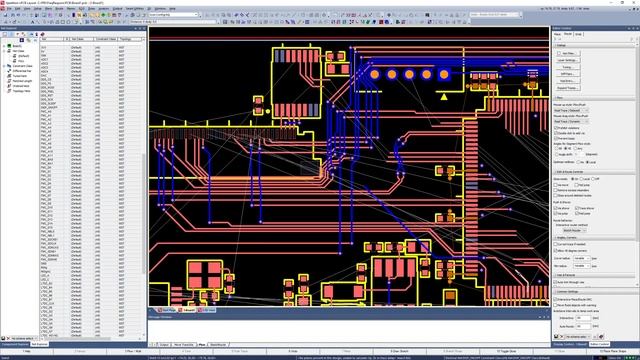Select Differential Pair in the tree
The image size is (640, 360).
[22, 71]
